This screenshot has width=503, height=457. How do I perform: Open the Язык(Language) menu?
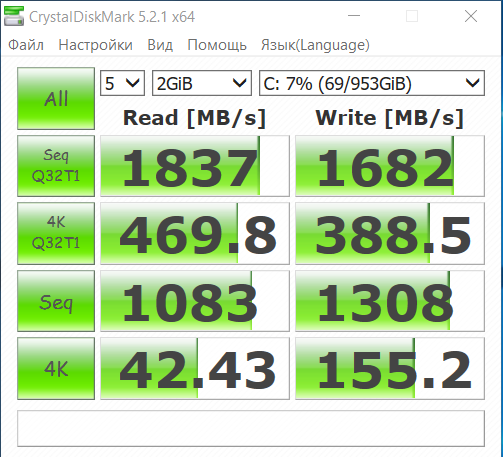pos(315,45)
